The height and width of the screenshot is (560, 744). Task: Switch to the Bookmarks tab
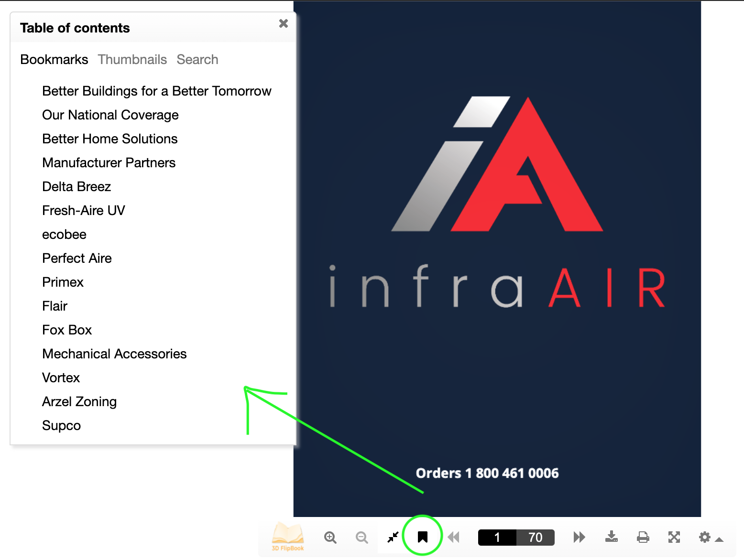54,60
